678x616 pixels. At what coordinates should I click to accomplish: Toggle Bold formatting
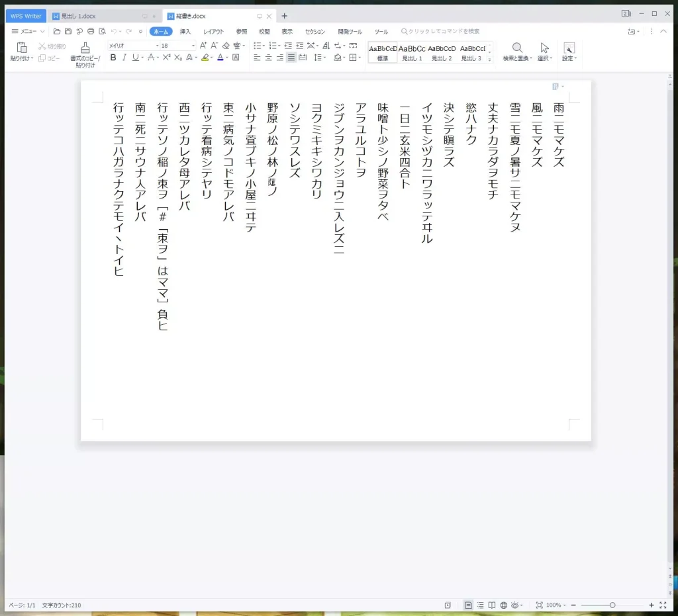tap(113, 58)
